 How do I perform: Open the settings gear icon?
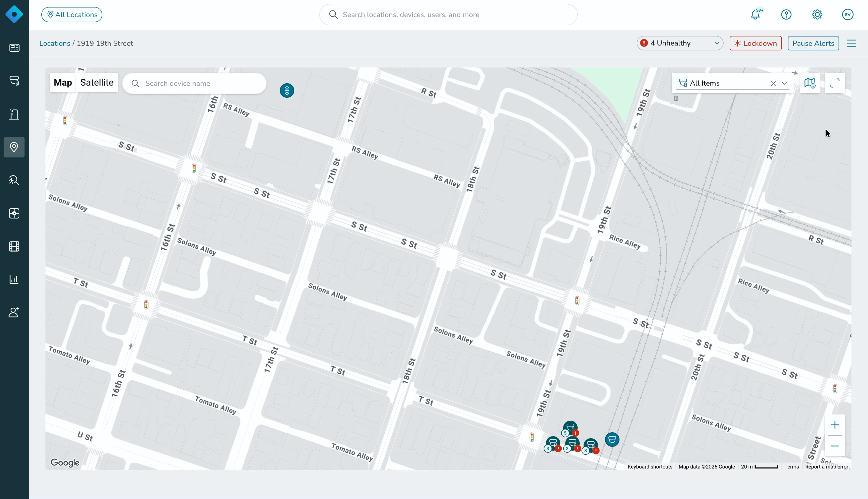pos(817,14)
